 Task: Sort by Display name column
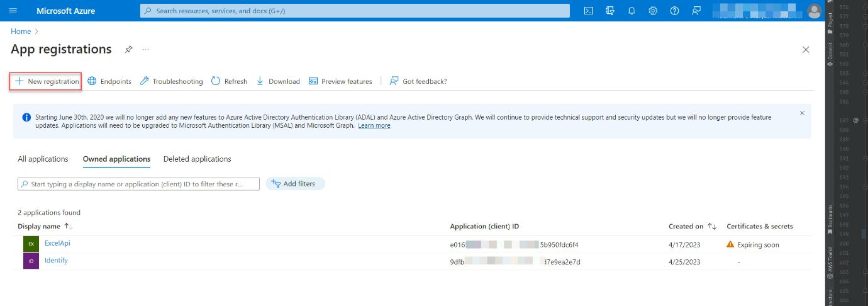pyautogui.click(x=45, y=226)
